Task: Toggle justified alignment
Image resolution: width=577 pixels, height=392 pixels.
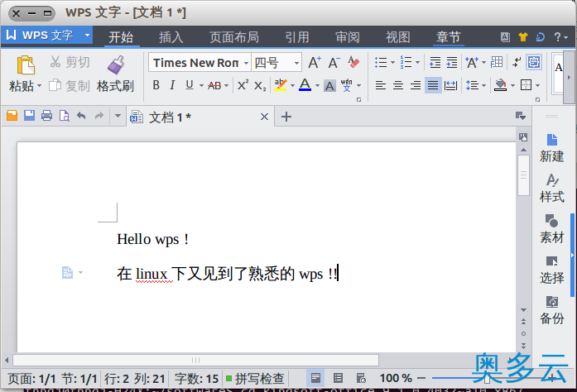Action: [433, 85]
